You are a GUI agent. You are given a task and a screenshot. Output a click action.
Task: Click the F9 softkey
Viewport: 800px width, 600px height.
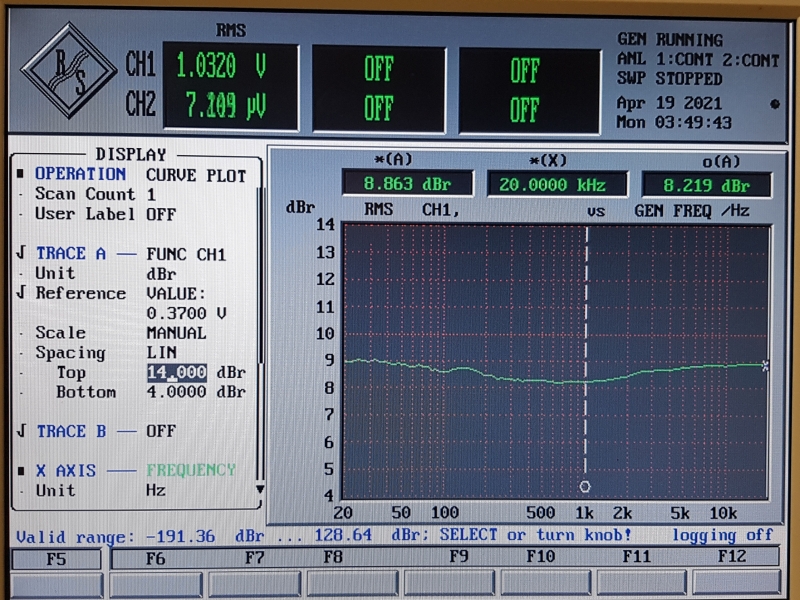(x=459, y=556)
